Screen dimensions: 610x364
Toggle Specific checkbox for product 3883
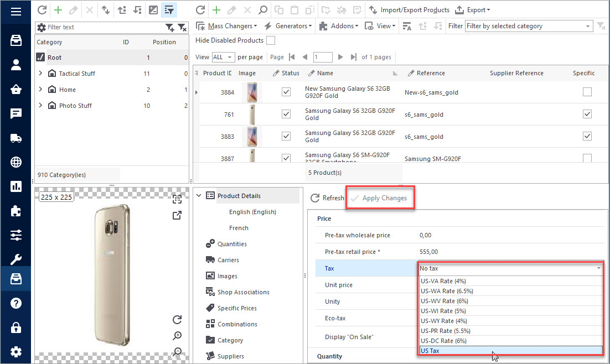[587, 136]
